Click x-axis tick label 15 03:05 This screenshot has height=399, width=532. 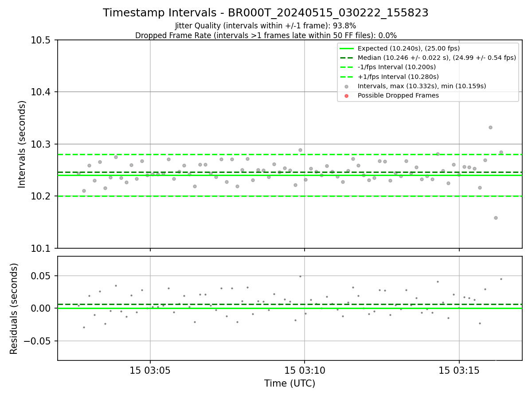pos(150,371)
